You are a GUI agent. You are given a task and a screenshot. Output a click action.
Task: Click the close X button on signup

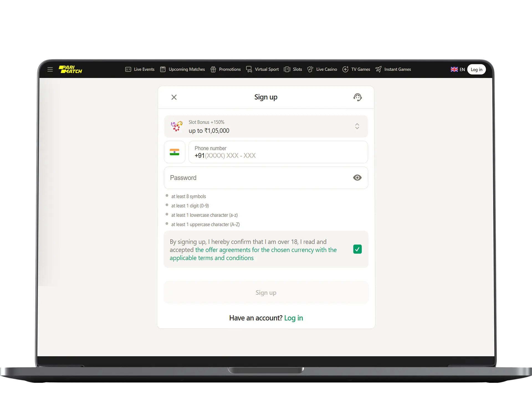coord(174,97)
